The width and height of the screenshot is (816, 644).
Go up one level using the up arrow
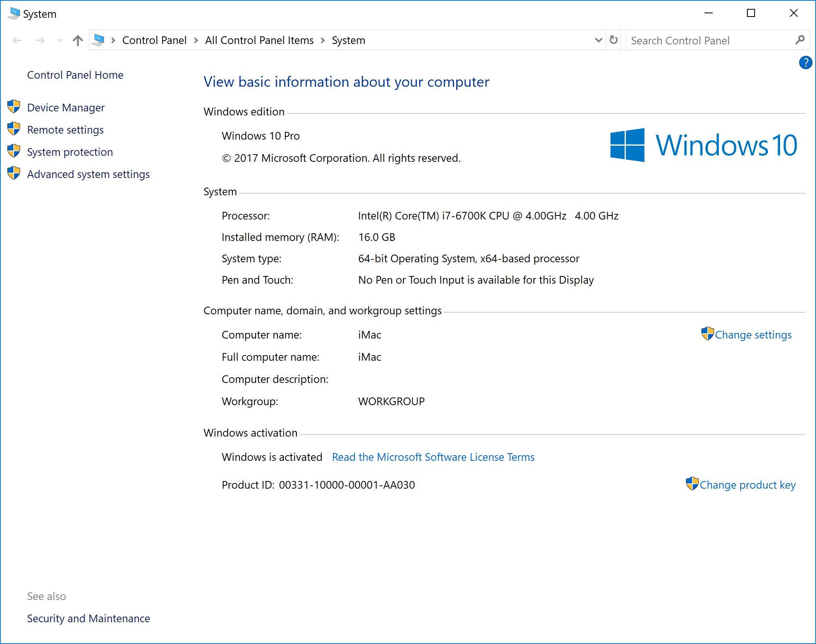point(78,40)
